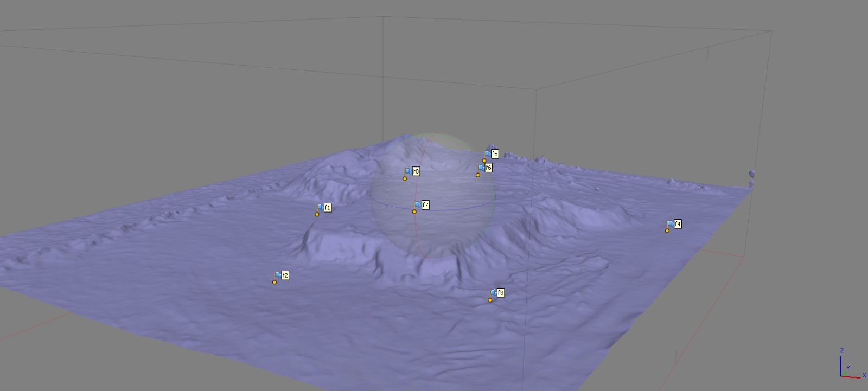Pick the blue flag icon of marker f4
This screenshot has width=868, height=391.
click(x=671, y=223)
